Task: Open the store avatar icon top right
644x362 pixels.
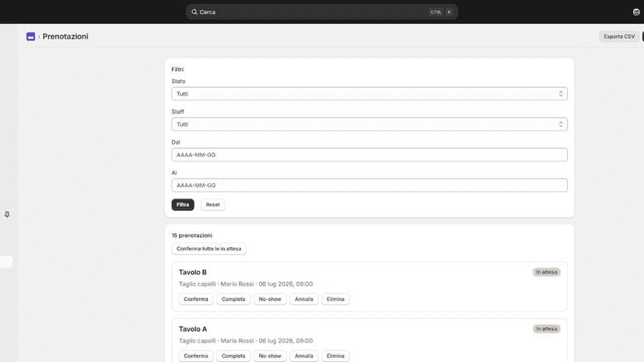Action: coord(636,12)
